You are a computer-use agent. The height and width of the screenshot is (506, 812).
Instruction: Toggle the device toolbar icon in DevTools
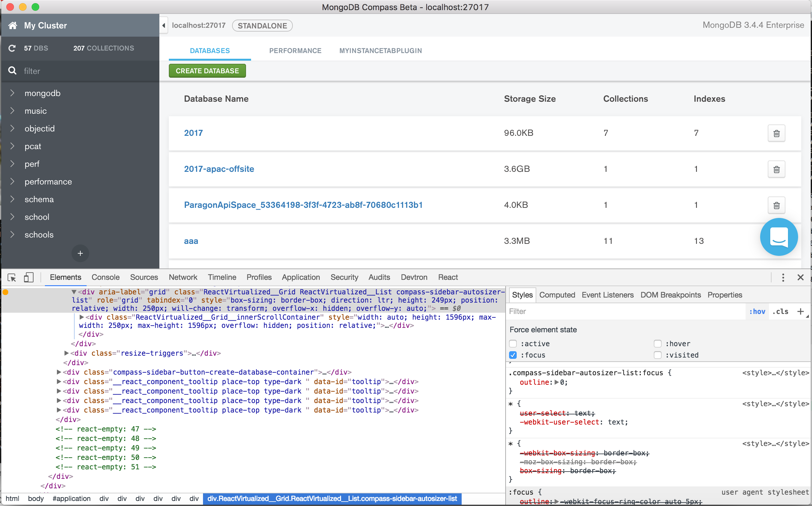point(28,277)
